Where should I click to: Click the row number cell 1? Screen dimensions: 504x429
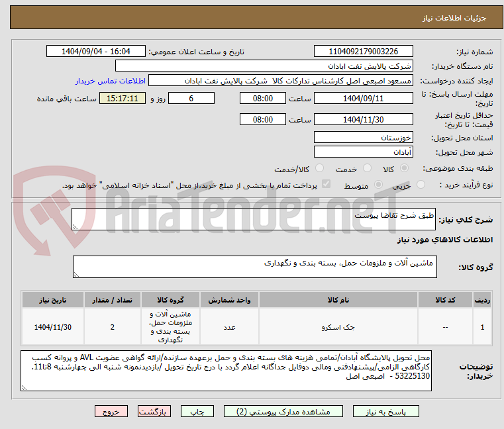click(482, 327)
